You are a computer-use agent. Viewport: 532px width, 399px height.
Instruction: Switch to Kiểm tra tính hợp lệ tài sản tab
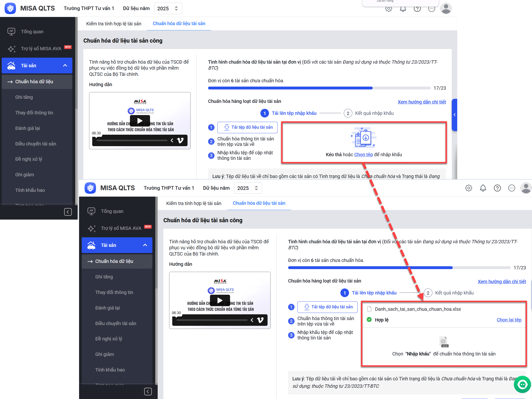193,203
